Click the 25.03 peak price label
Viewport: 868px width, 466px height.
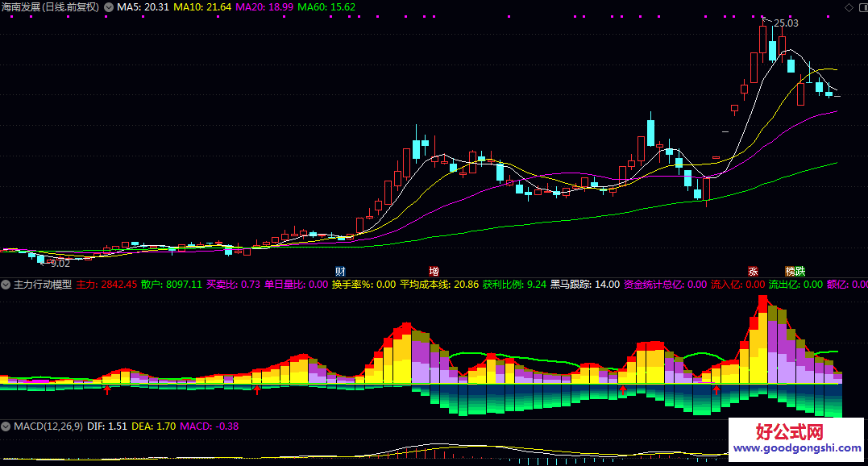(x=786, y=23)
